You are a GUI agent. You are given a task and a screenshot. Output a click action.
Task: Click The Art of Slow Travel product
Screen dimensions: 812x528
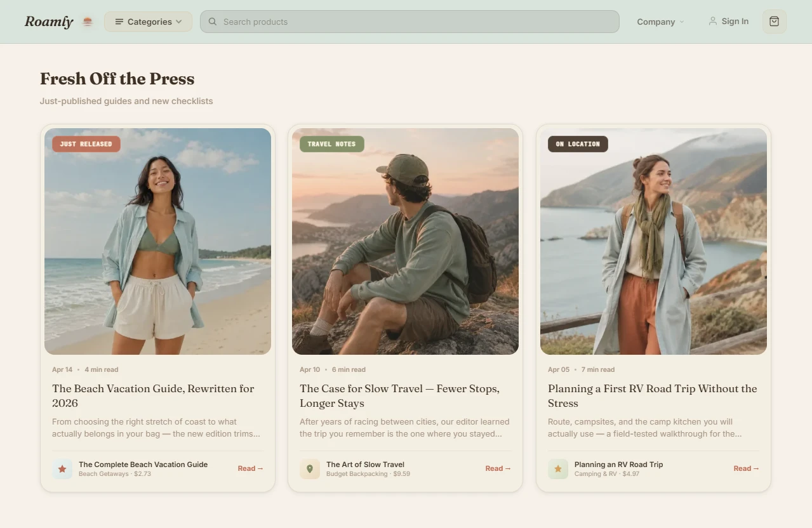pyautogui.click(x=365, y=465)
